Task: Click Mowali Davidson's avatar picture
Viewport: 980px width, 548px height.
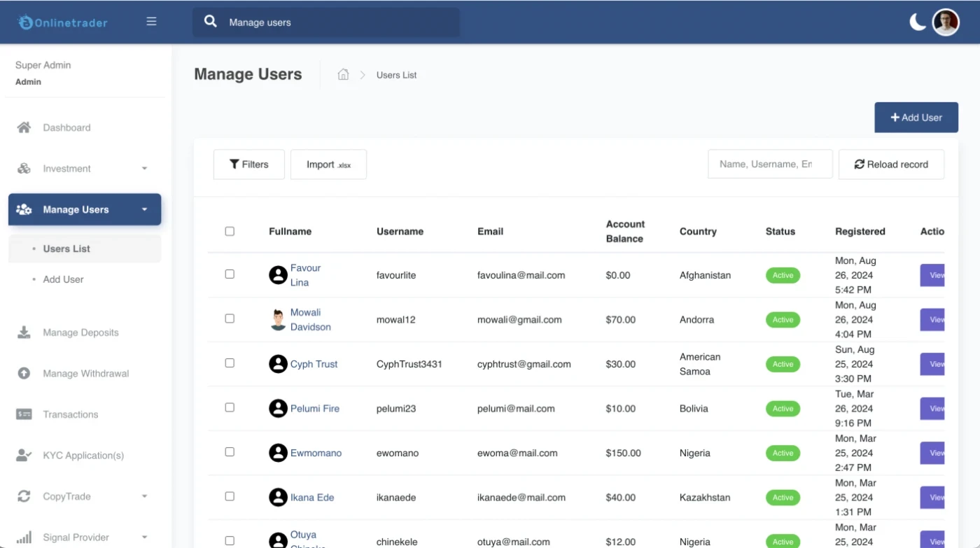Action: point(278,320)
